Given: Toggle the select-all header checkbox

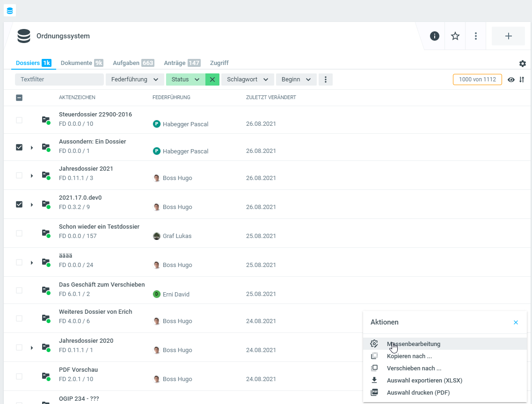Looking at the screenshot, I should pyautogui.click(x=19, y=98).
